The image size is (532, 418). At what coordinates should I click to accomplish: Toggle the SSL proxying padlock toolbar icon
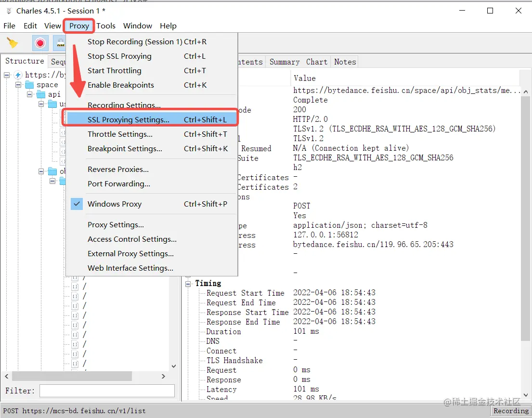pos(60,43)
